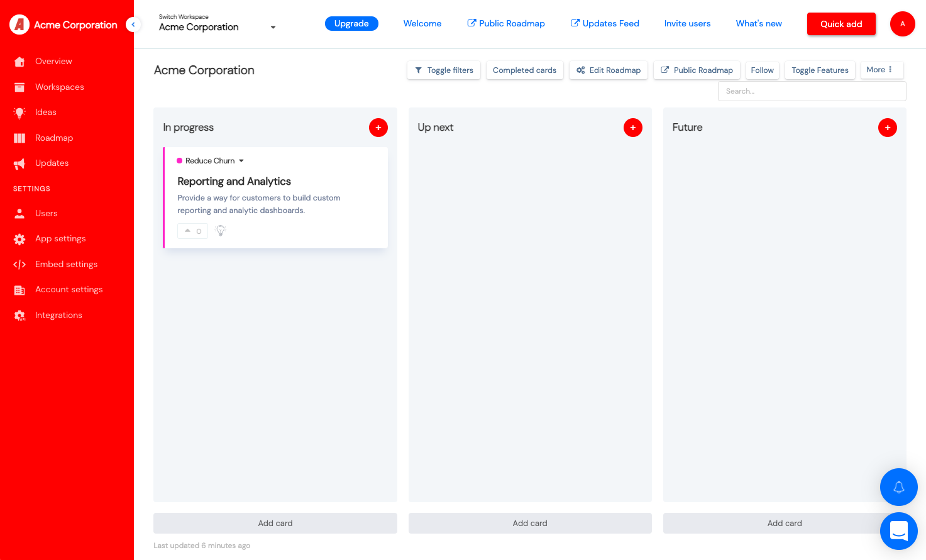
Task: Click the blue Upgrade button
Action: (x=351, y=23)
